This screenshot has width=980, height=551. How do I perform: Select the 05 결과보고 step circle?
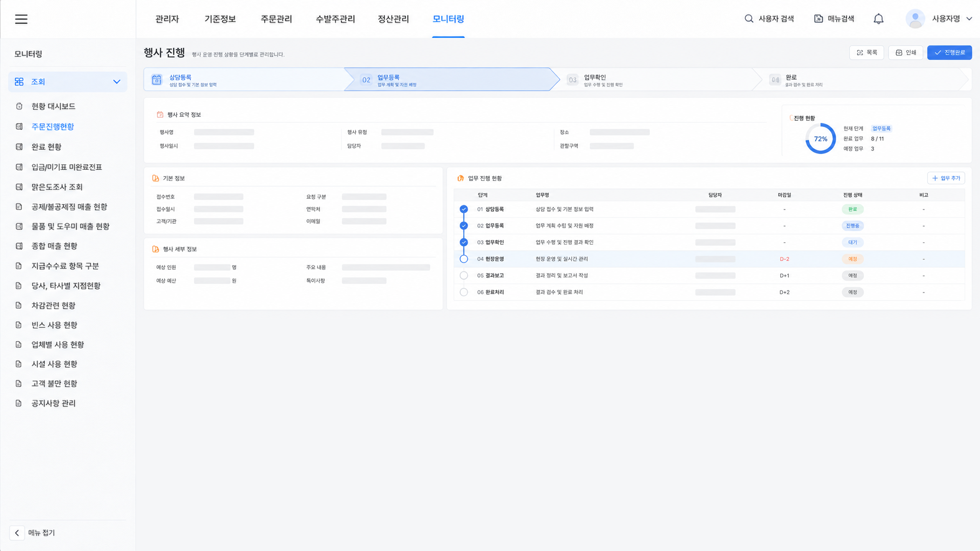(x=463, y=276)
